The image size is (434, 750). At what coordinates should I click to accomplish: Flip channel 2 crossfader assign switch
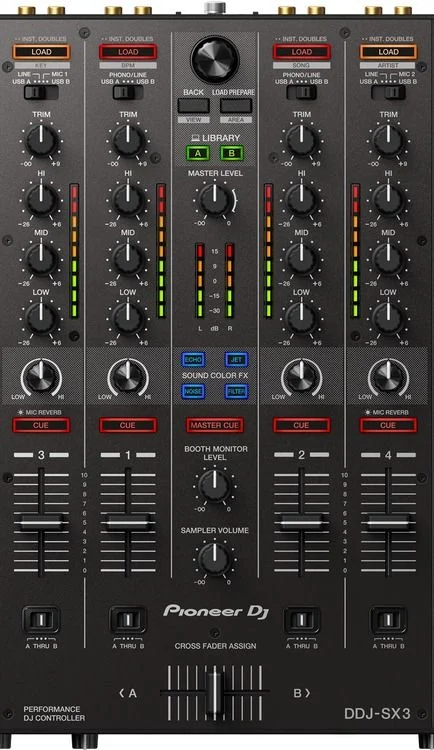[x=301, y=620]
